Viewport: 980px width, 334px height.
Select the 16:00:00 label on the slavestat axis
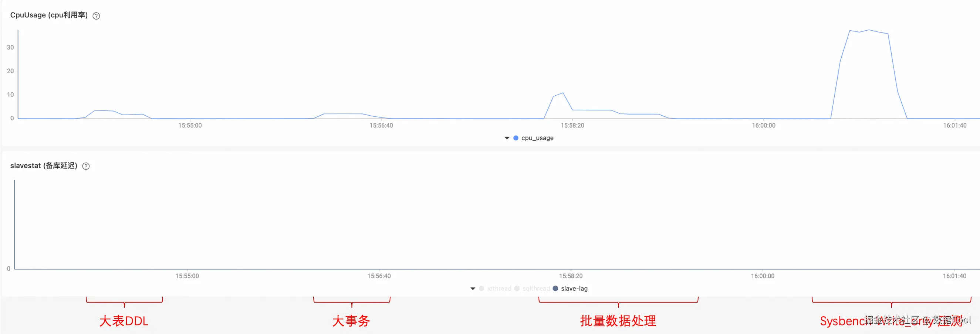pyautogui.click(x=763, y=276)
